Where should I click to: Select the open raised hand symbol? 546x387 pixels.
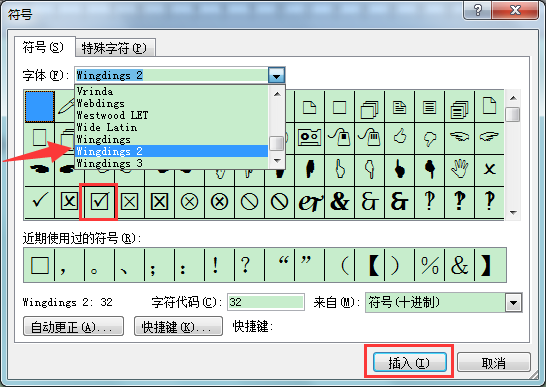pyautogui.click(x=459, y=170)
